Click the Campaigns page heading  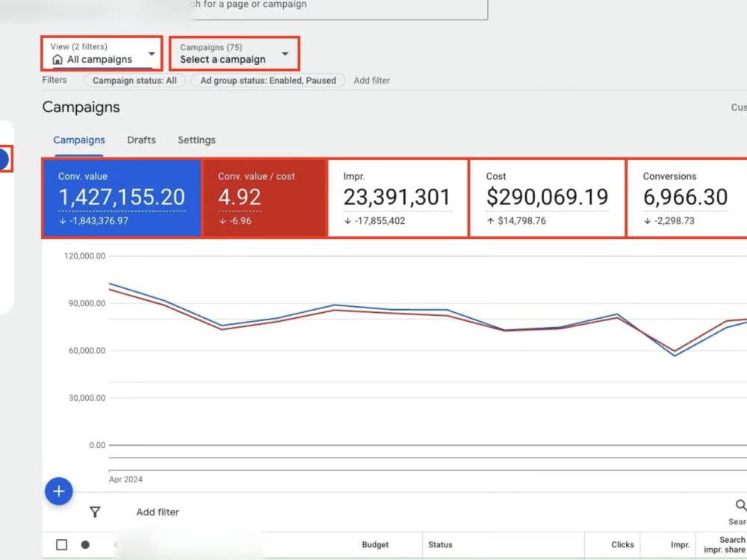click(81, 107)
